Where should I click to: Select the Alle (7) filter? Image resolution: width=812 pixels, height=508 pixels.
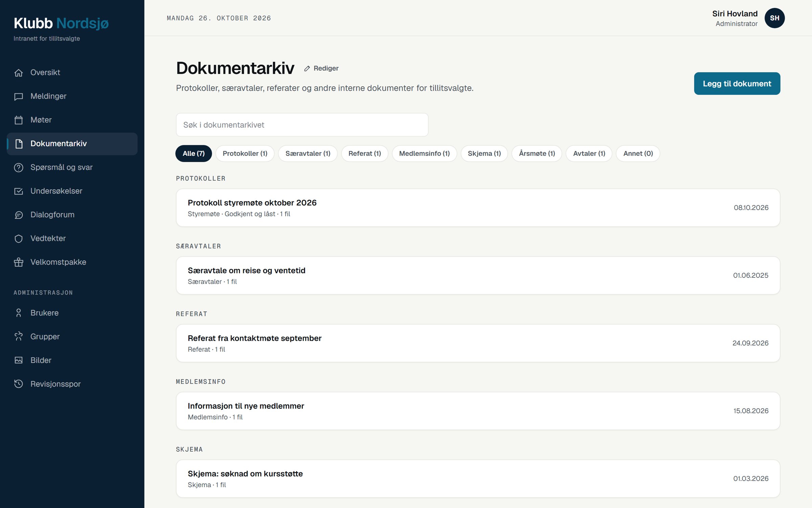pos(194,153)
